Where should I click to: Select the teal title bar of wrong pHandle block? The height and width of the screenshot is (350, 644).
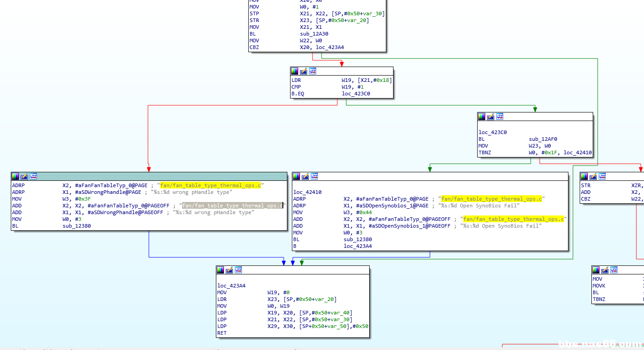coord(149,176)
